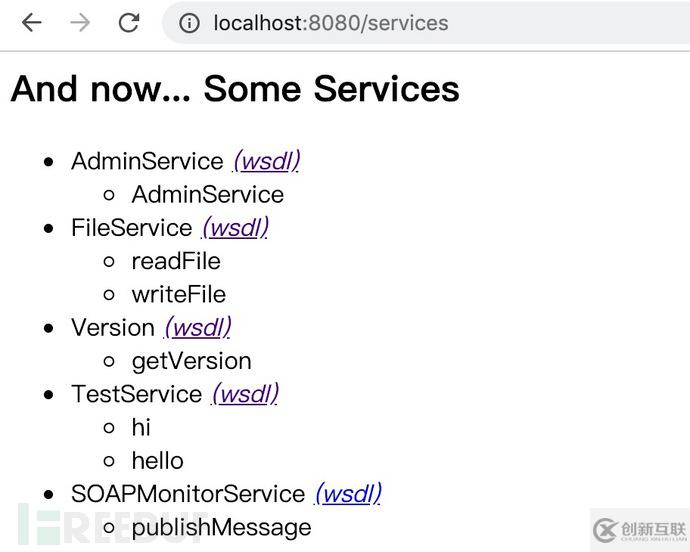Click the getVersion operation text
Screen dimensions: 690x552
191,361
